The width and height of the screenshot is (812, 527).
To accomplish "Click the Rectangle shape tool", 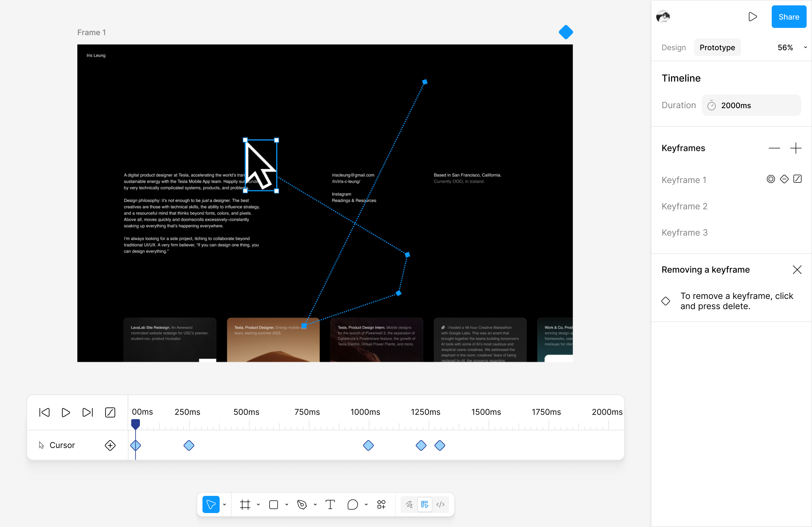I will 274,504.
